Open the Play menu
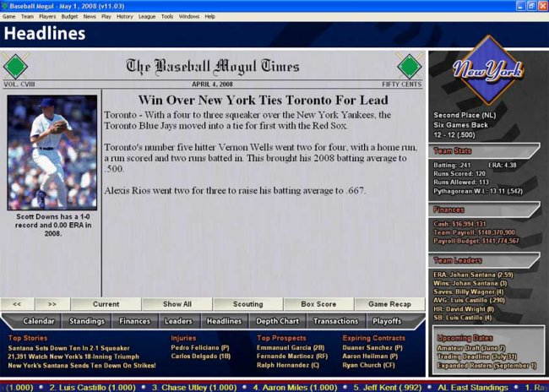 (x=106, y=16)
